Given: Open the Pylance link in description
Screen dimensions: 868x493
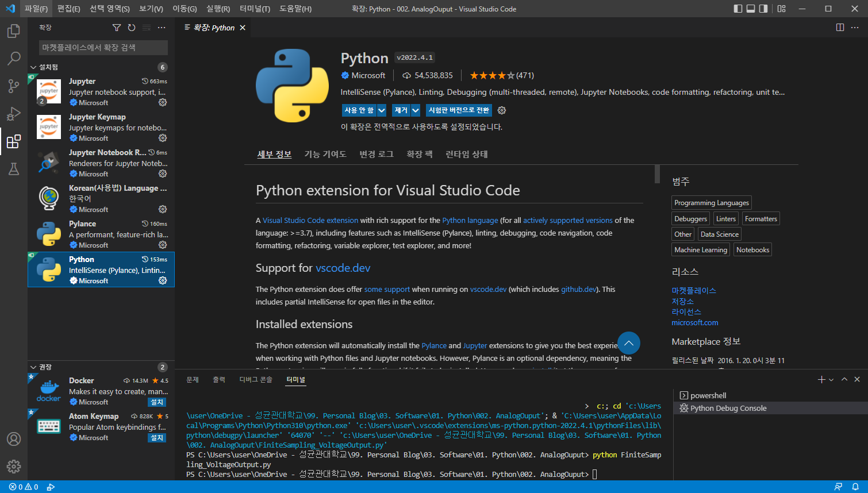Looking at the screenshot, I should (434, 345).
